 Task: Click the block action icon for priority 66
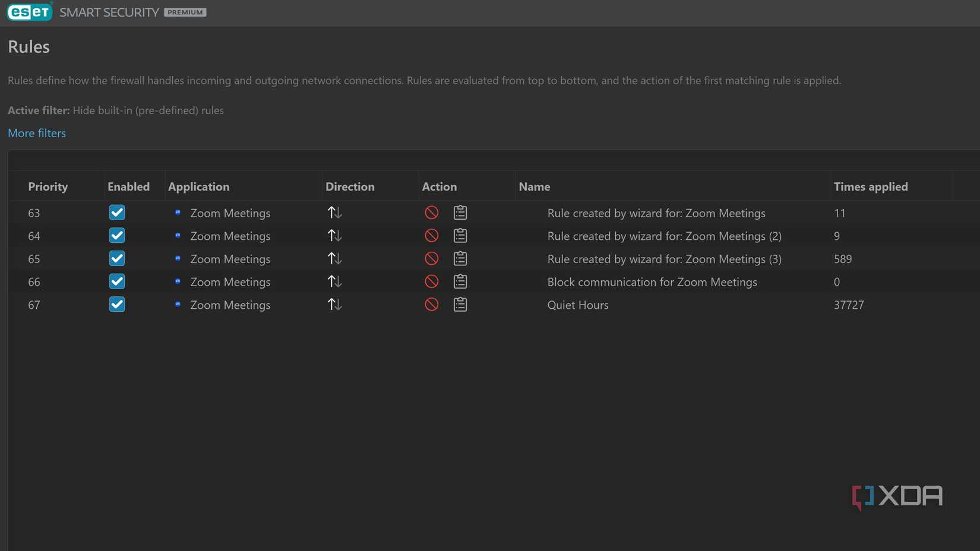(432, 281)
